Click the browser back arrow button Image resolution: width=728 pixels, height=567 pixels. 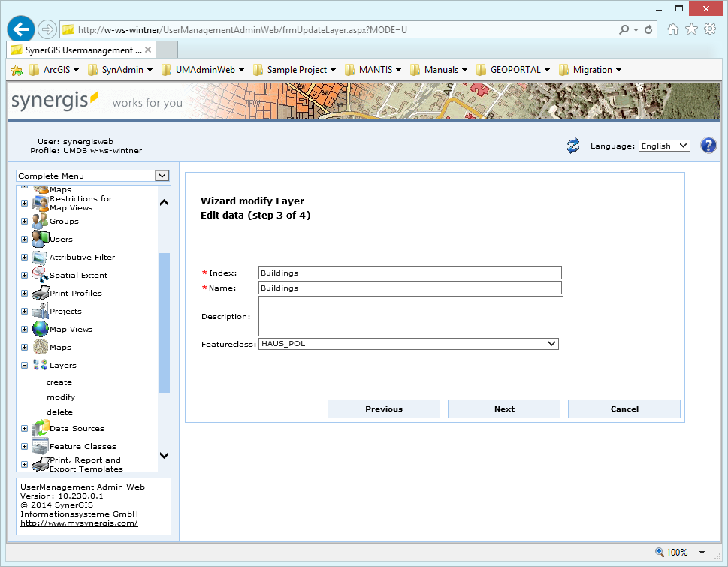point(20,29)
